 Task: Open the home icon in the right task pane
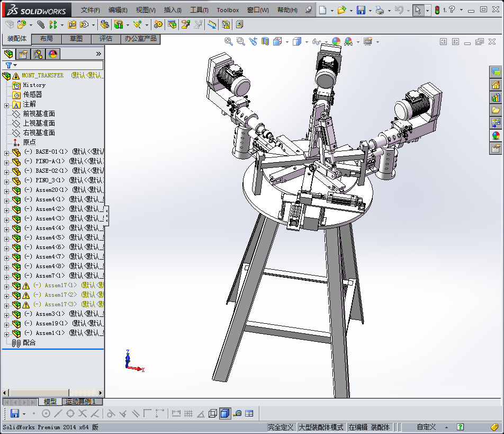[x=496, y=85]
